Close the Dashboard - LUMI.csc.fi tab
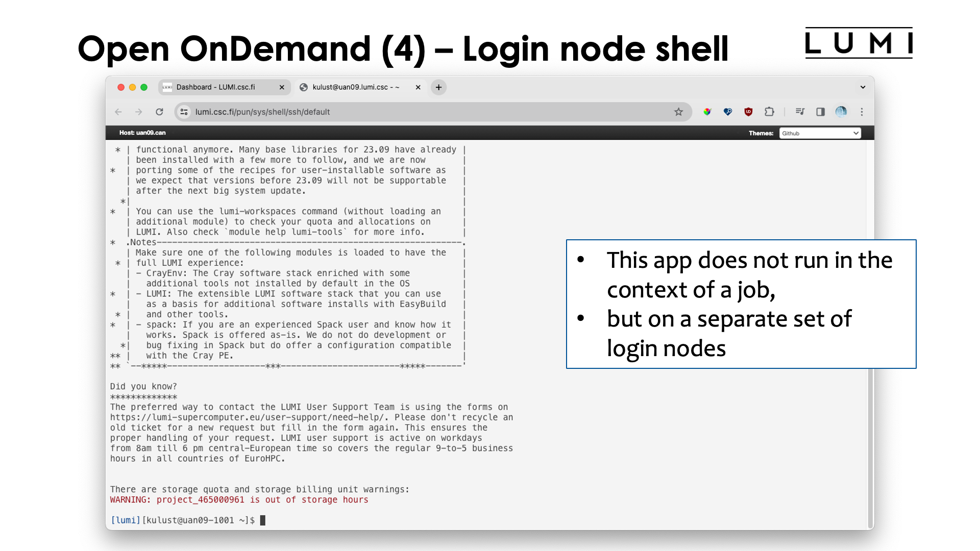Screen dimensions: 980x551 282,87
